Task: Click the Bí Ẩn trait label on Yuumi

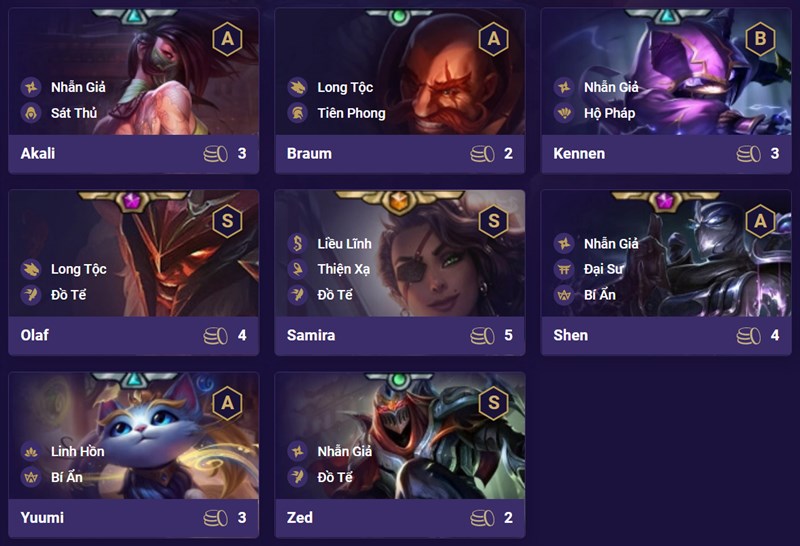Action: point(67,477)
